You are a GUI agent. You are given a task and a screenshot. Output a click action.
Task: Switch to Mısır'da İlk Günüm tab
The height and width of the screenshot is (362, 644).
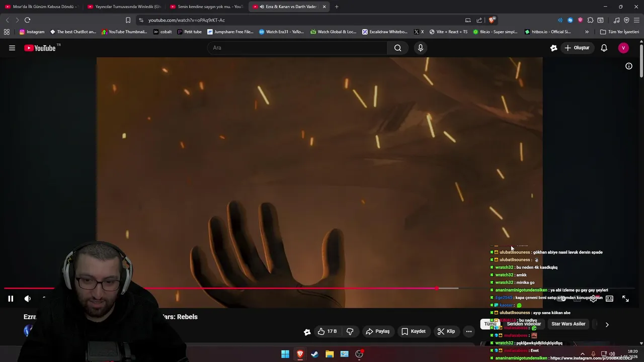pyautogui.click(x=41, y=7)
